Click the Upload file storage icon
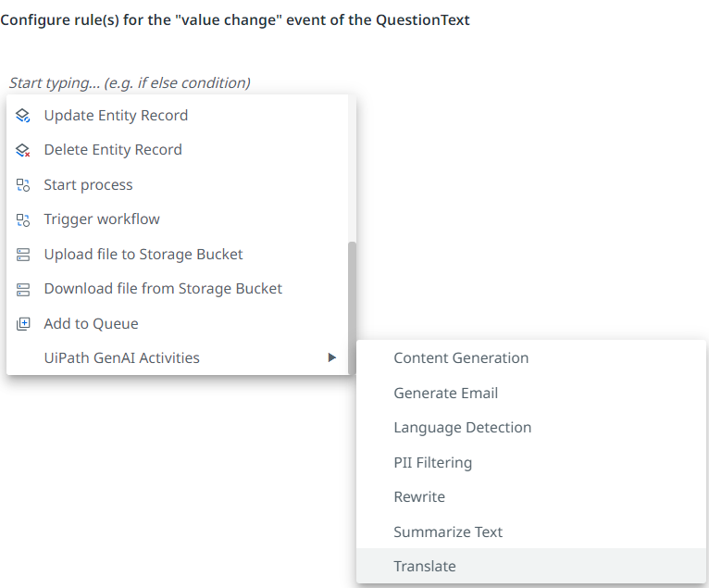The height and width of the screenshot is (588, 709). click(23, 255)
